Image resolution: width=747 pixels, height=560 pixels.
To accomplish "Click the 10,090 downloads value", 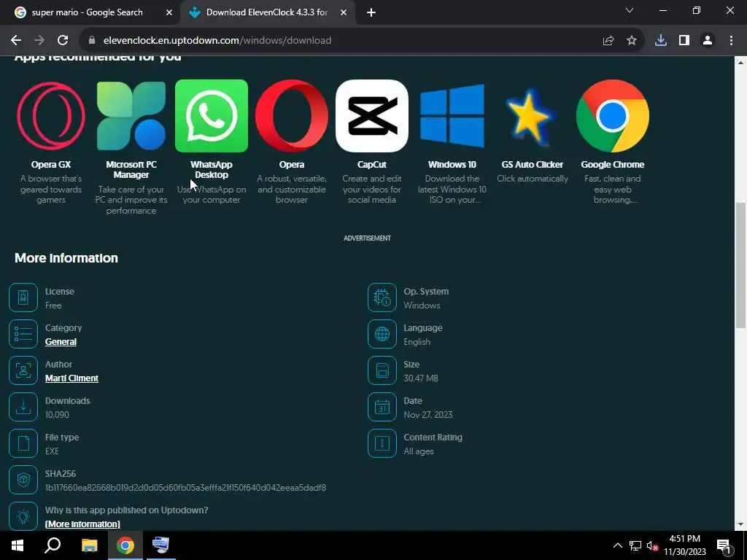I will pyautogui.click(x=57, y=415).
